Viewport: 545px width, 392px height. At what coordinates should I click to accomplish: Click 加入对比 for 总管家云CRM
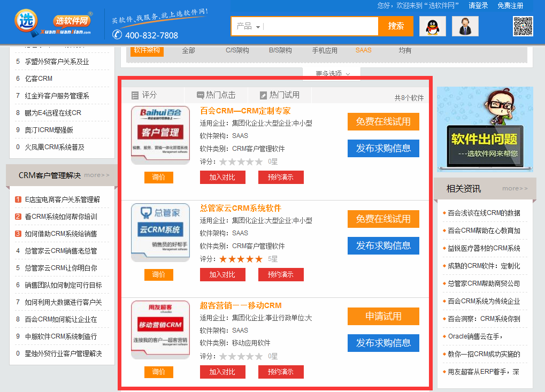point(222,274)
